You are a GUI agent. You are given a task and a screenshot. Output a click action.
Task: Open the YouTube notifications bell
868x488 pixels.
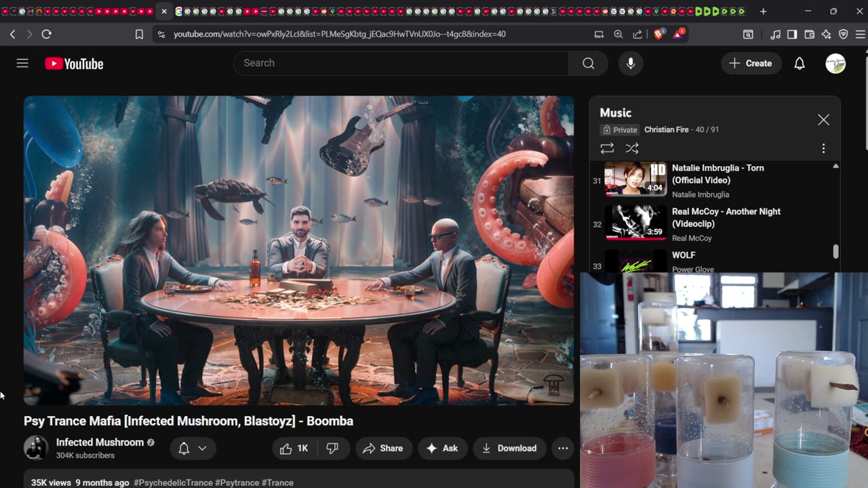click(x=800, y=63)
